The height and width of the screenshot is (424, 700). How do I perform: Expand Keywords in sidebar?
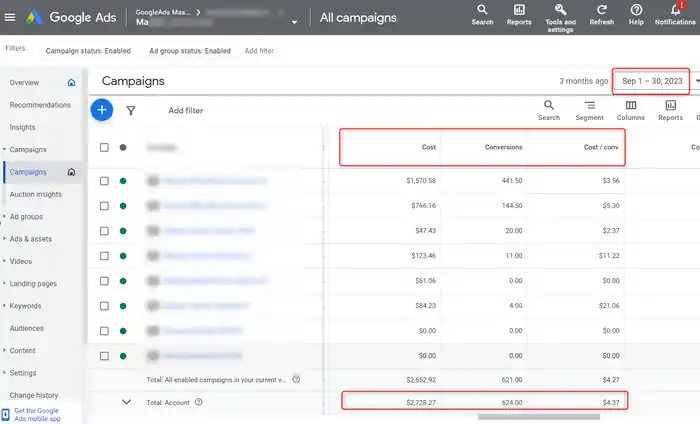(4, 306)
